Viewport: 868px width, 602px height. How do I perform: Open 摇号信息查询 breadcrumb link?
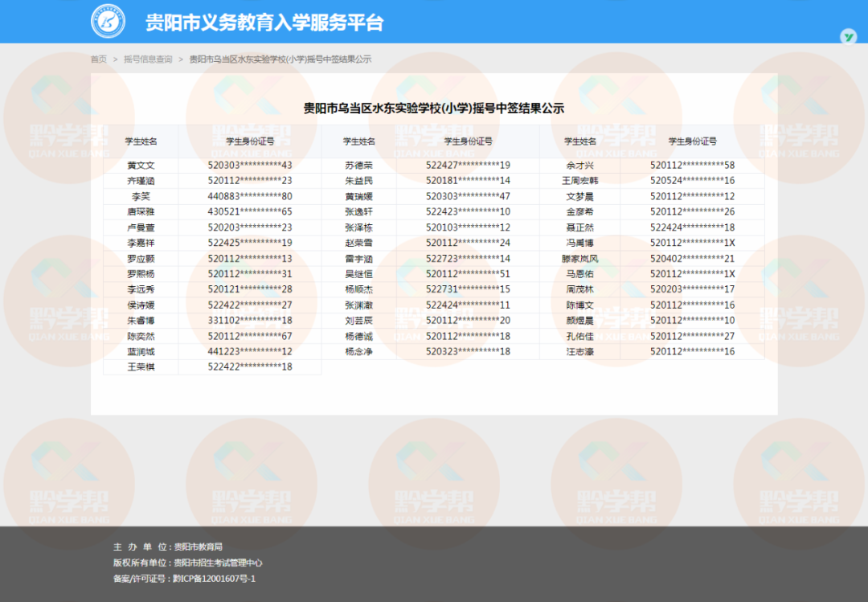click(148, 59)
